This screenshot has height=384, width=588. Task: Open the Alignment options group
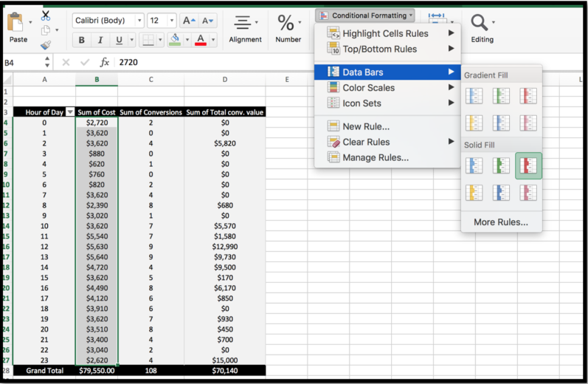tap(245, 29)
